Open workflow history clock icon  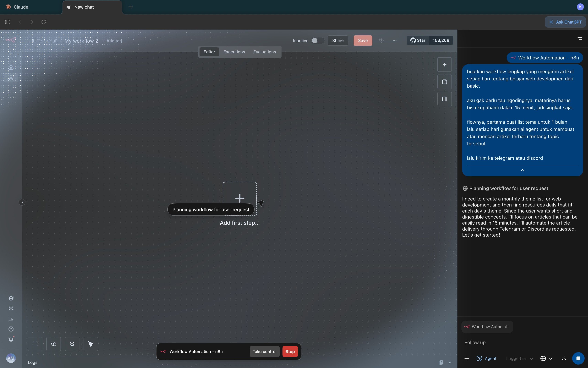click(x=382, y=40)
